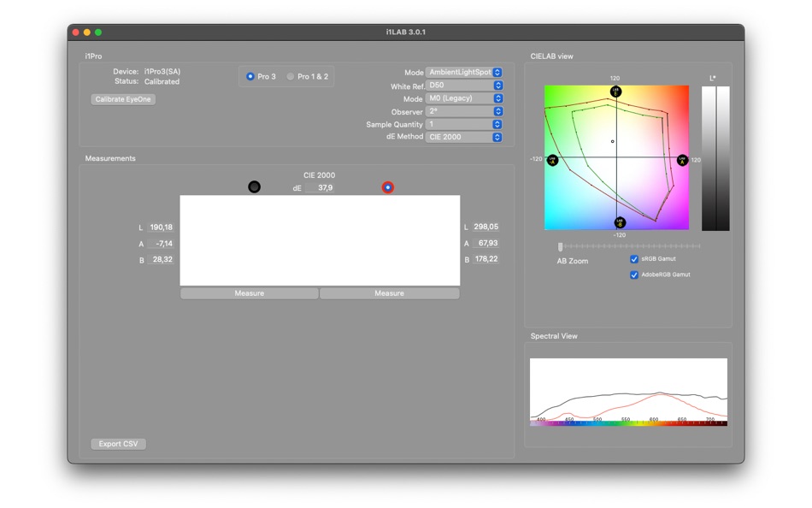Click the left B value field 28,32
The image size is (812, 508).
point(161,259)
